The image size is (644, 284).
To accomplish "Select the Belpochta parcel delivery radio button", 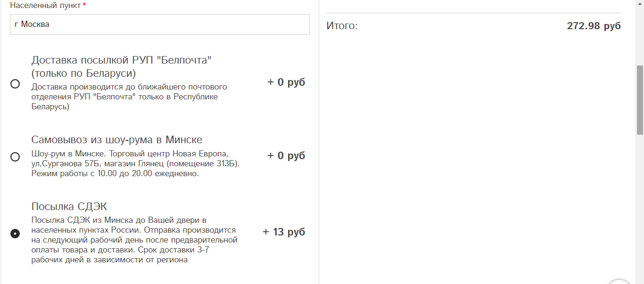I will [15, 84].
